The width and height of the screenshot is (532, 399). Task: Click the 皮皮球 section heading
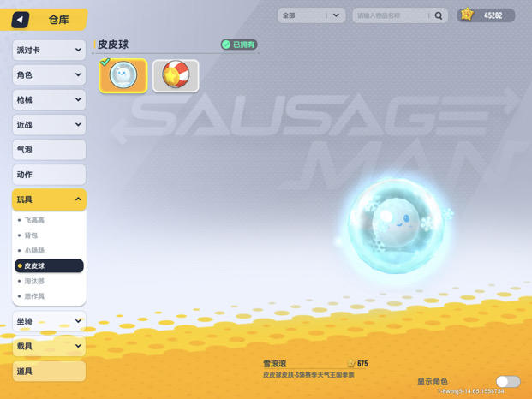113,45
